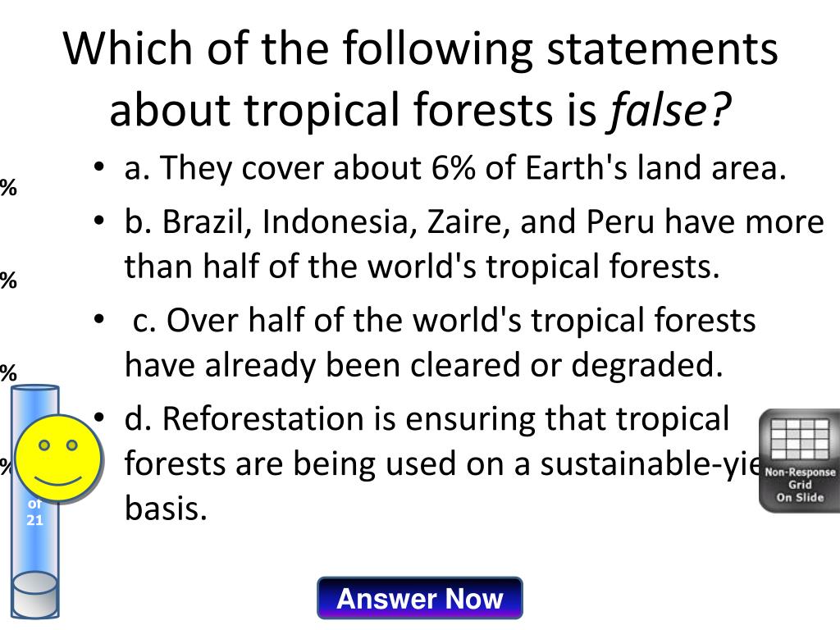Open the Non-Response Grid On Slide icon
Image resolution: width=840 pixels, height=630 pixels.
tap(800, 461)
